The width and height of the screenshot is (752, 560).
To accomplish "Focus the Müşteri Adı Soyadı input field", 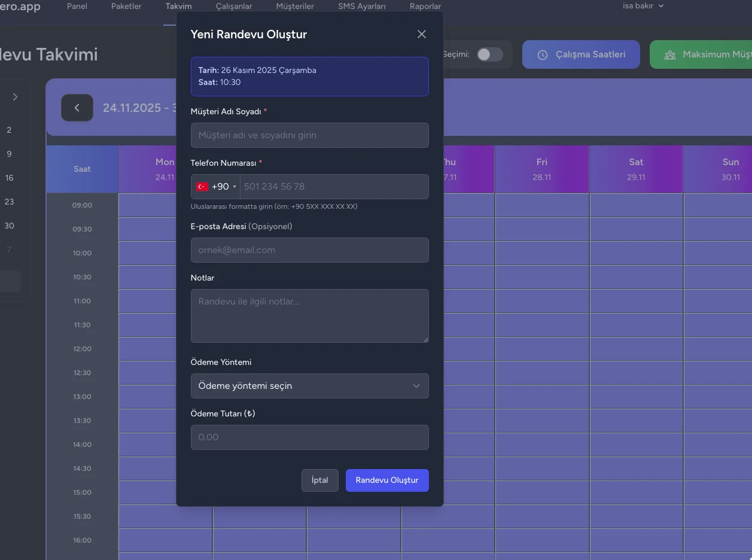I will coord(309,135).
